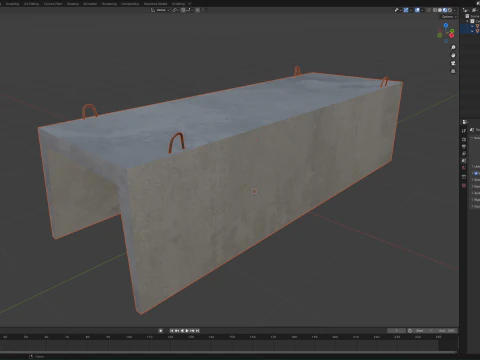
Task: Open the Tool properties tab icon
Action: [x=464, y=131]
